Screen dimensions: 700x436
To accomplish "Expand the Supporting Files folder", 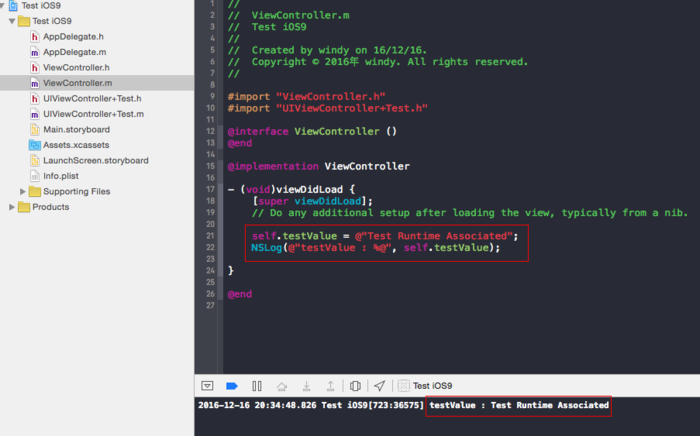I will tap(24, 191).
